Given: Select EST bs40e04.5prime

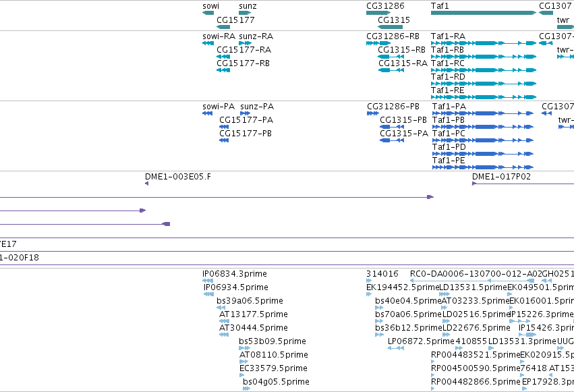Looking at the screenshot, I should [379, 308].
